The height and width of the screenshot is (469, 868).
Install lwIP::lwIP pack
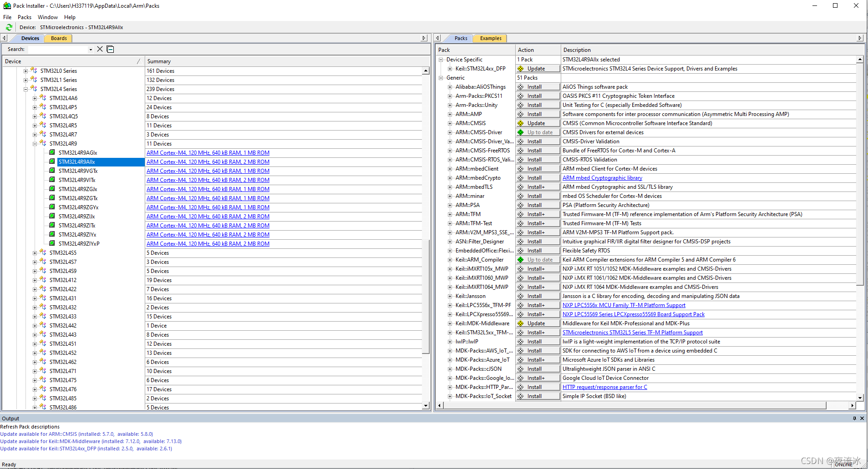point(538,342)
